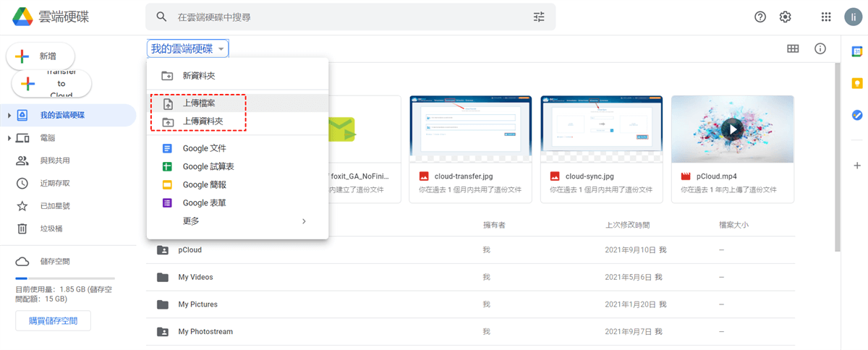Click the 新增 button
868x350 pixels.
click(41, 56)
